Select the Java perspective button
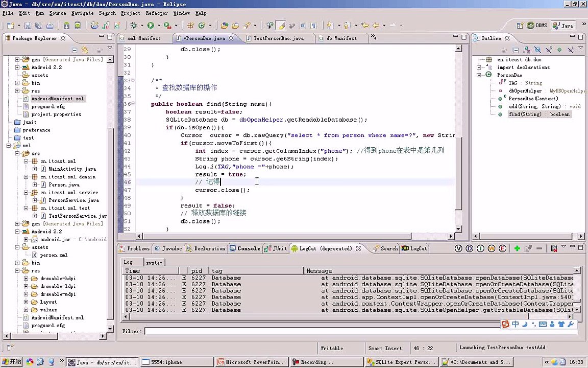This screenshot has width=588, height=368. 562,26
